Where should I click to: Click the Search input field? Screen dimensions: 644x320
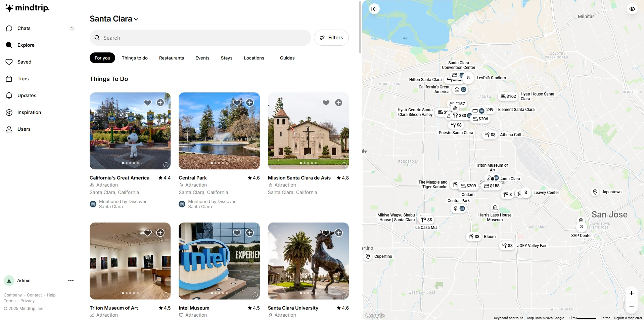200,38
